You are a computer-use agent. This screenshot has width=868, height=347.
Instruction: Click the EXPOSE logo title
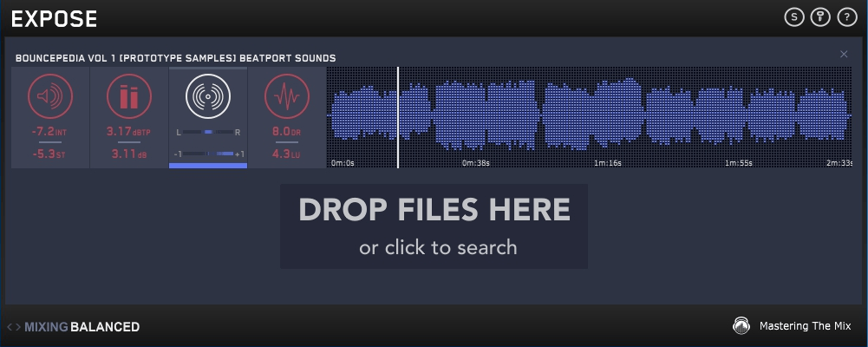tap(55, 19)
